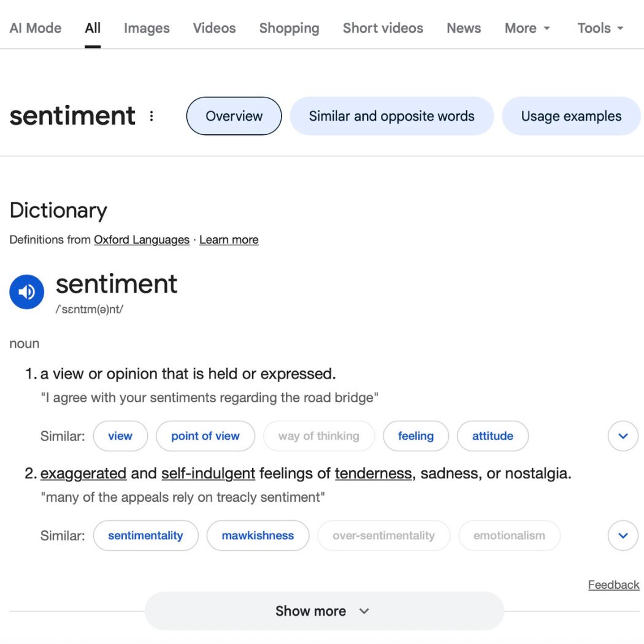Open the underlined "self-indulgent" word link
The image size is (644, 644).
pos(208,473)
